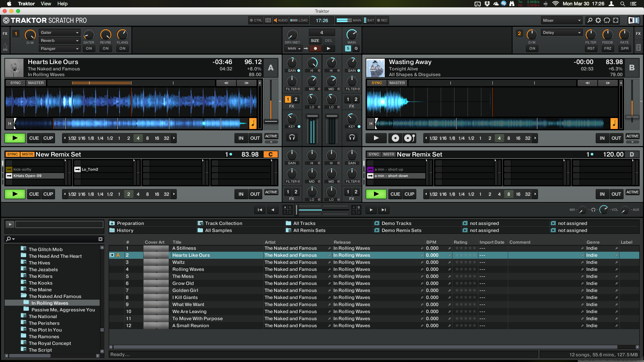644x362 pixels.
Task: Click the CUE button on Deck A
Action: point(34,138)
